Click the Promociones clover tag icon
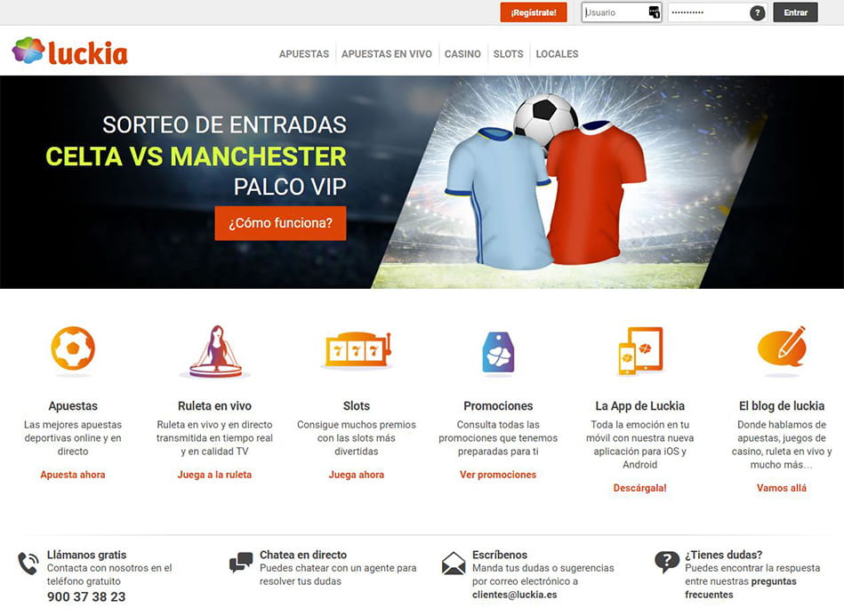Screen dimensions: 844x616 (498, 352)
